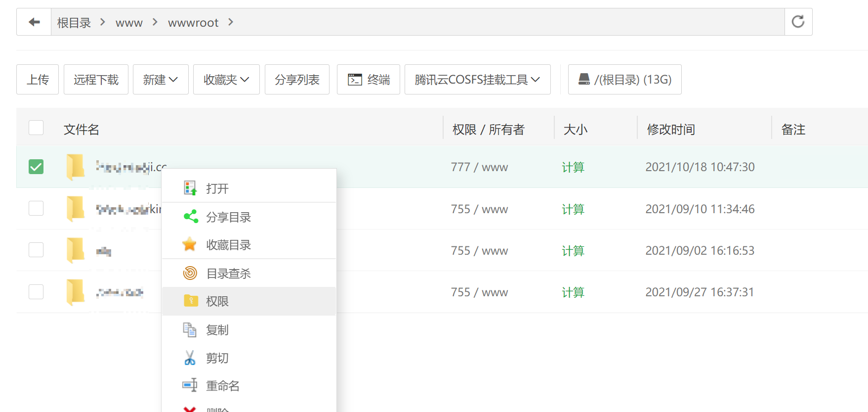
Task: Go to wwwroot in the breadcrumb
Action: pyautogui.click(x=193, y=23)
